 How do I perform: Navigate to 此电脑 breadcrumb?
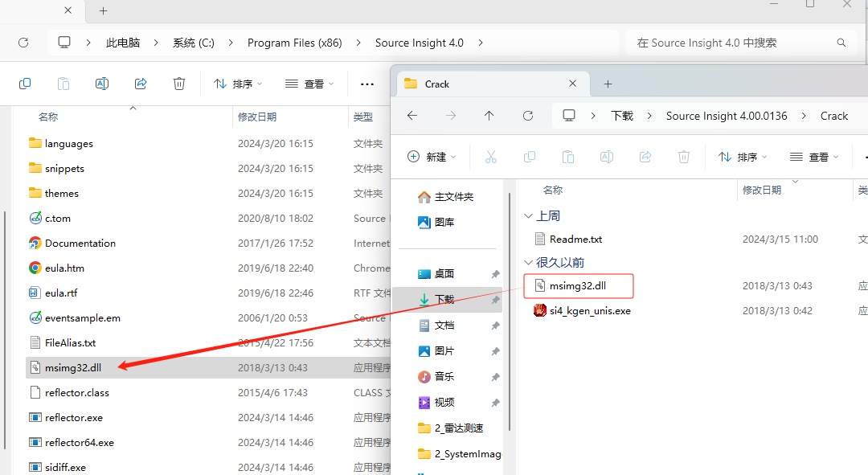tap(123, 43)
